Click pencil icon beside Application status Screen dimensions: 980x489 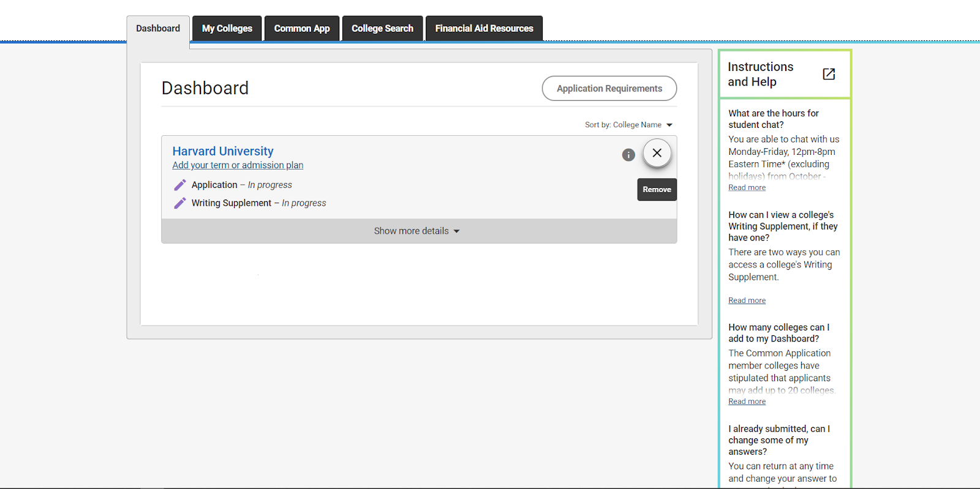(x=180, y=185)
